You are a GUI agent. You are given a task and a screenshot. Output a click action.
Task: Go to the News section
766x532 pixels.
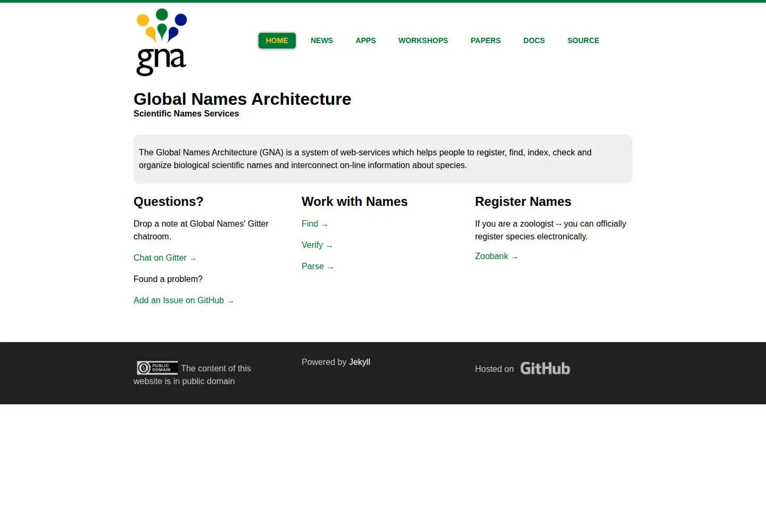322,40
